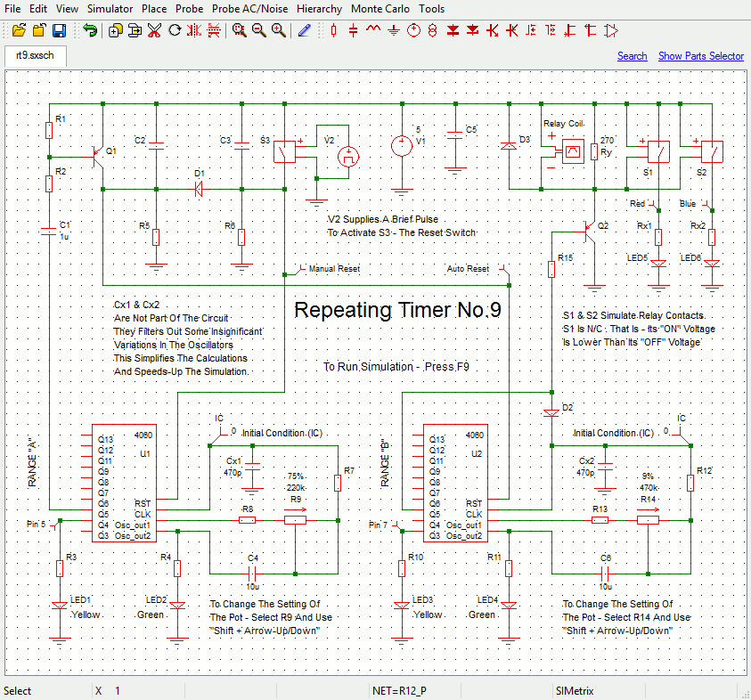Place a ground symbol from toolbar
The image size is (751, 700).
[x=393, y=30]
